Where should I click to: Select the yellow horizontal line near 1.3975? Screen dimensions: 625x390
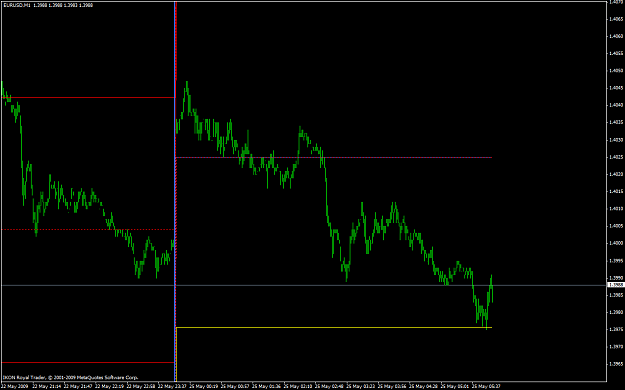[334, 328]
